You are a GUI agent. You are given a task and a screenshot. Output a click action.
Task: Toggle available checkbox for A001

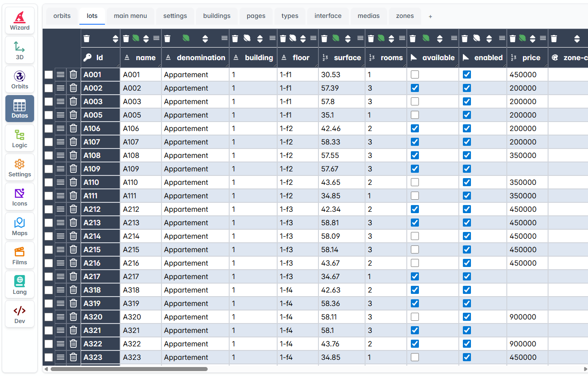(415, 74)
